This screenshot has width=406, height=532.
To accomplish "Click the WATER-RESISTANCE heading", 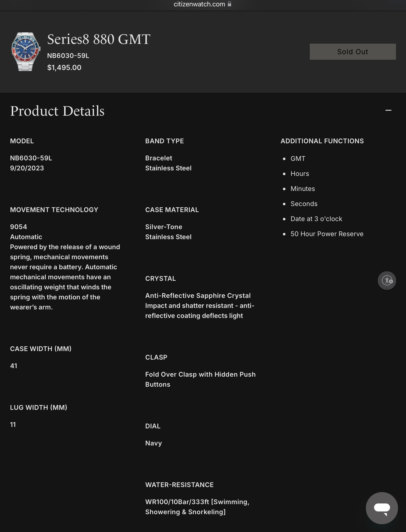I will [179, 485].
